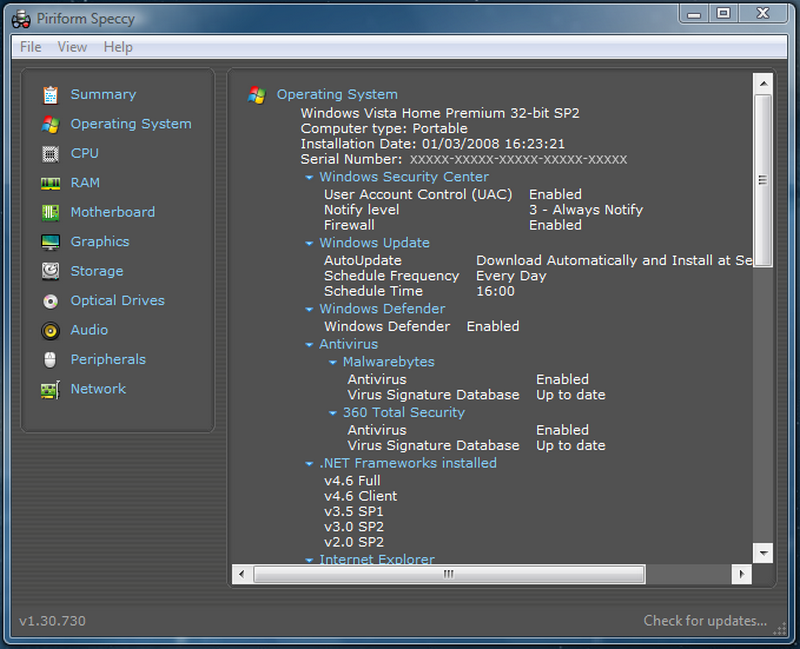Image resolution: width=800 pixels, height=649 pixels.
Task: Click the Optical Drives disc icon
Action: tap(51, 301)
